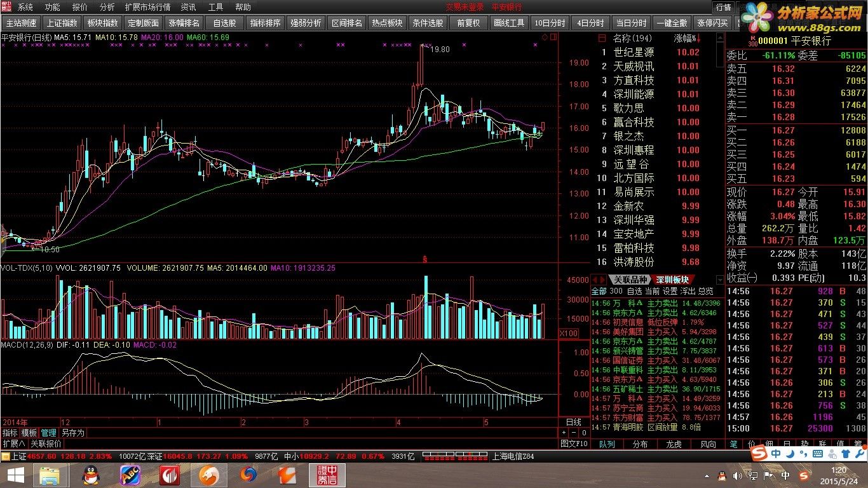Toggle Sogou Chinese/English 中 mode

(776, 454)
